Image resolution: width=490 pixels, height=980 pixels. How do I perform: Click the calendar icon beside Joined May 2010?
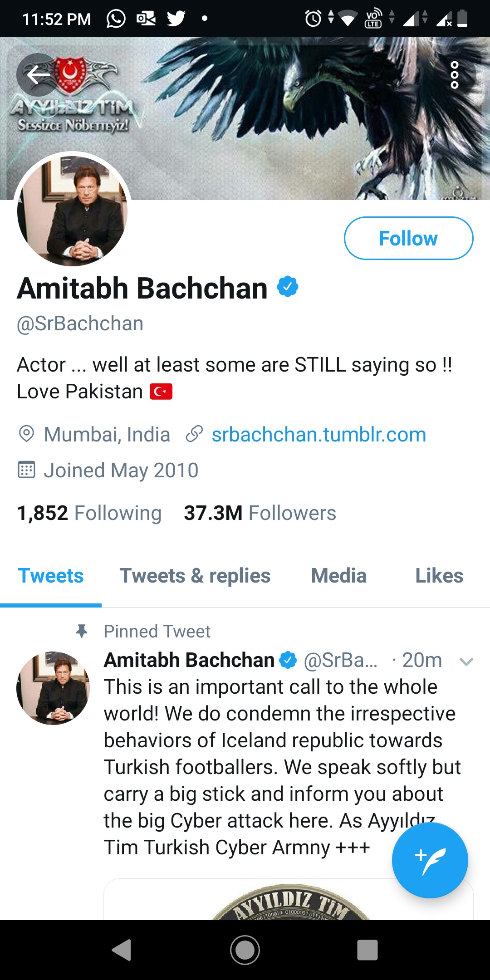pyautogui.click(x=27, y=470)
